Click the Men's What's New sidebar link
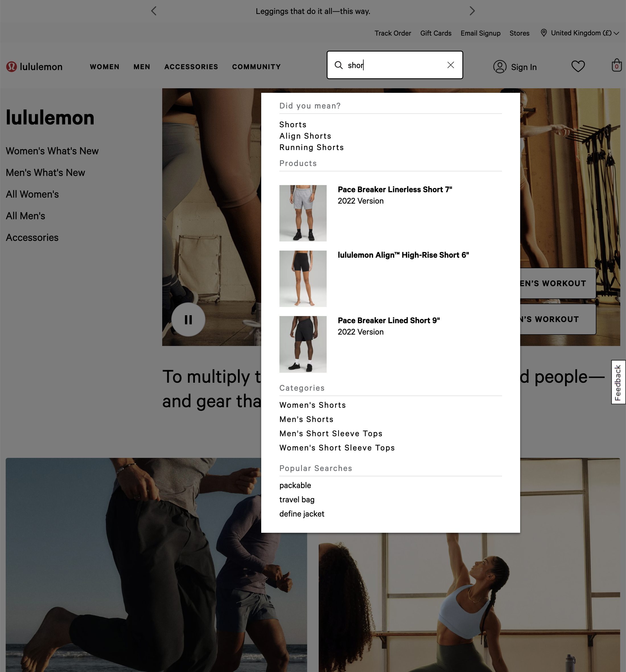The image size is (626, 672). tap(45, 172)
